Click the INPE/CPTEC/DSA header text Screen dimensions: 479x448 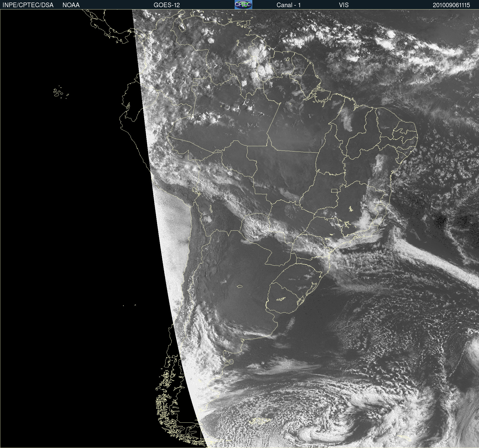tap(28, 5)
